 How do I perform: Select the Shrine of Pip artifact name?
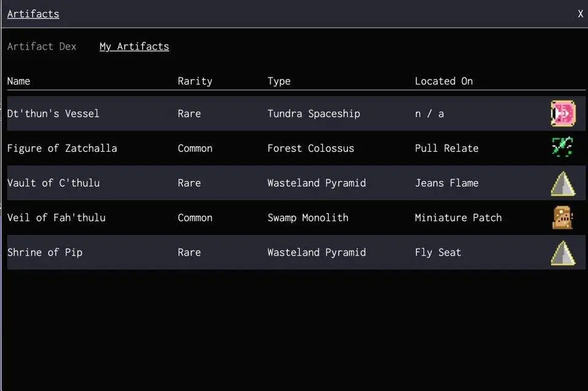pyautogui.click(x=45, y=252)
